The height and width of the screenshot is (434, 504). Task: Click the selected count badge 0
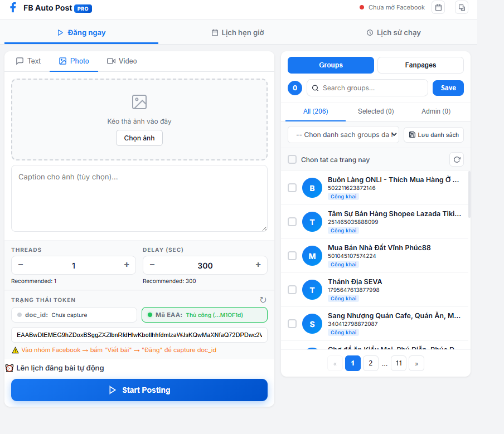tap(295, 88)
